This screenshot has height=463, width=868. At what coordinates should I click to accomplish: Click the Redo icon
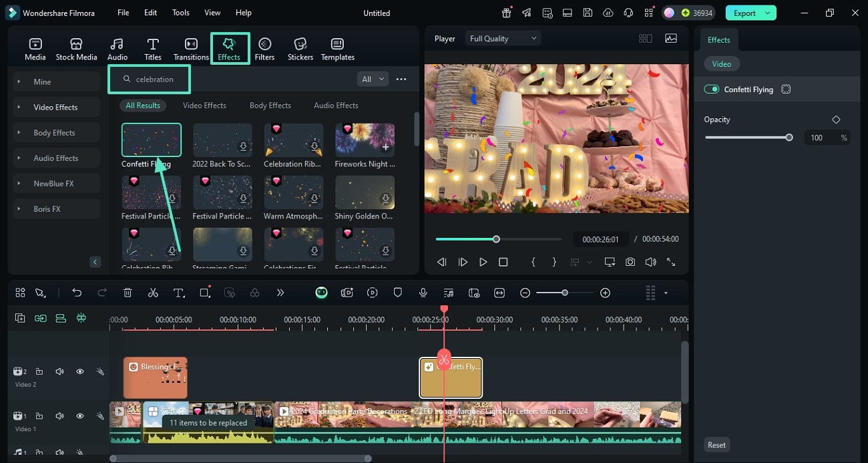click(x=102, y=293)
